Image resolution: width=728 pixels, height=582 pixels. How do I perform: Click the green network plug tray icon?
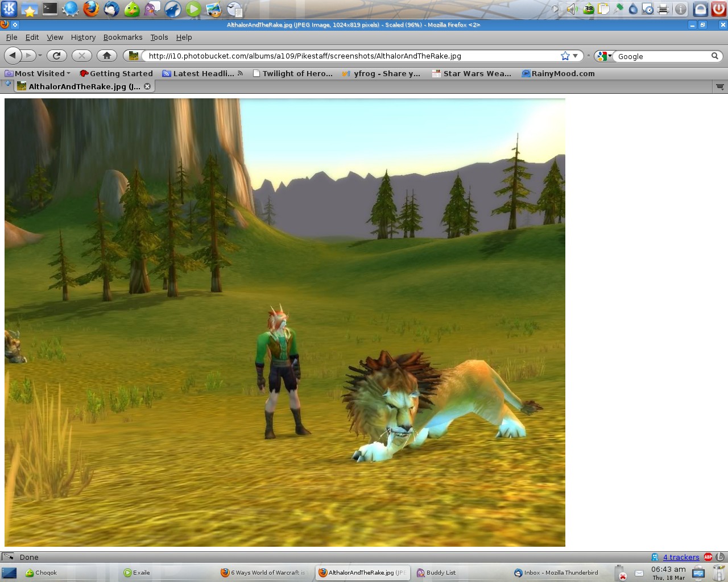(618, 9)
